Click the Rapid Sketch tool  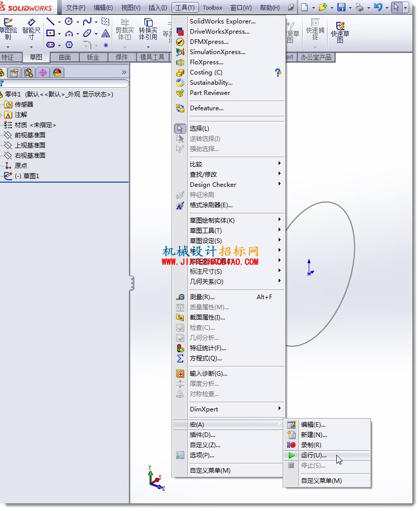pos(340,33)
